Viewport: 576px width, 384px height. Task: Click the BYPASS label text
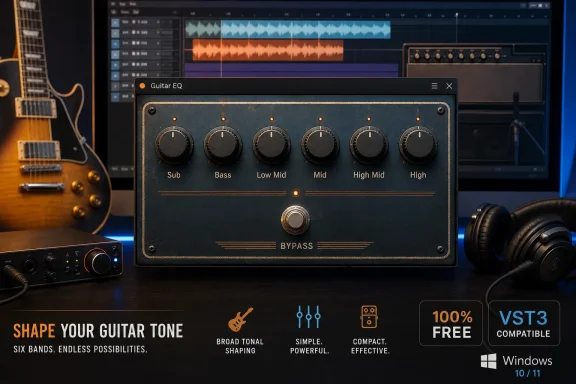(x=297, y=246)
